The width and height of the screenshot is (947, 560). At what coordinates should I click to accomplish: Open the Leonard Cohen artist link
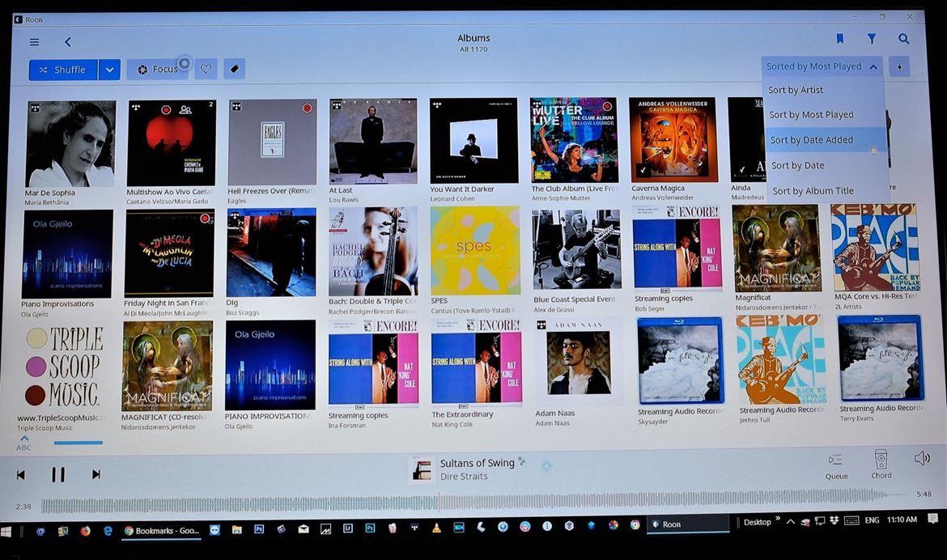pyautogui.click(x=453, y=199)
